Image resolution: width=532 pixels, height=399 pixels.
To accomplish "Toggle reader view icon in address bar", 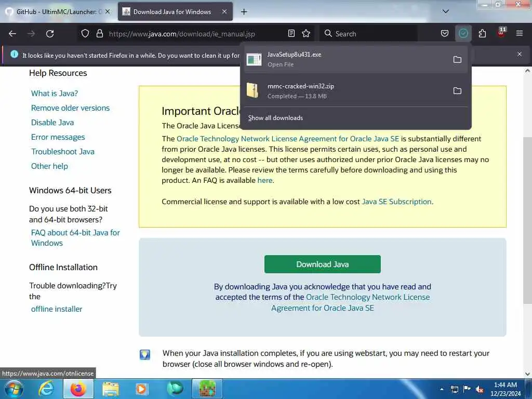I will point(291,34).
